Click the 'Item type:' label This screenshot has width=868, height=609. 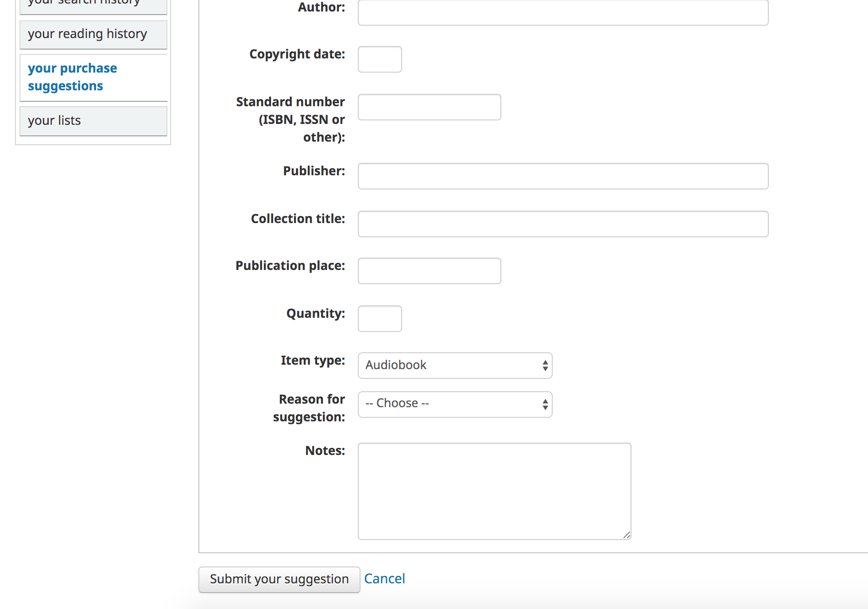[x=313, y=360]
